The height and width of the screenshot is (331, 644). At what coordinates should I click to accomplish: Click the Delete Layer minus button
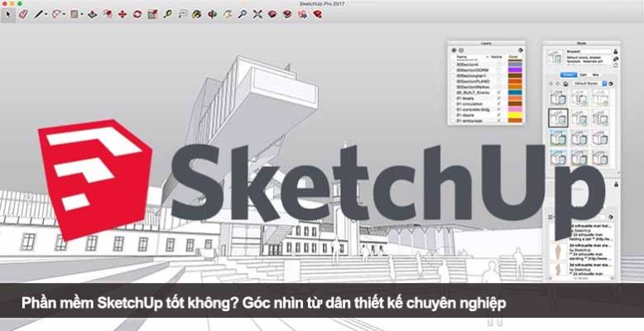coord(461,50)
